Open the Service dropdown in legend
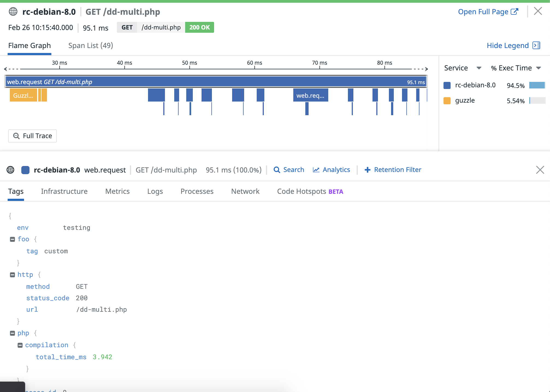Screen dimensions: 550x392 478,68
